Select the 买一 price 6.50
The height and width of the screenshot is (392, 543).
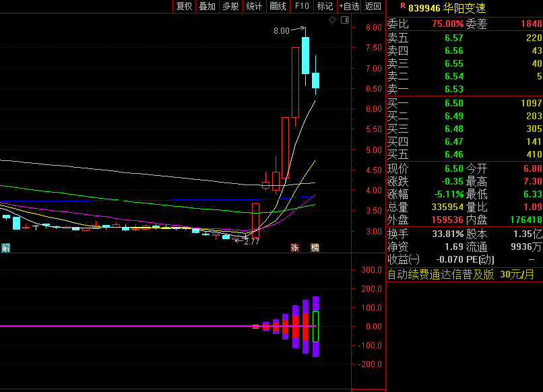454,103
